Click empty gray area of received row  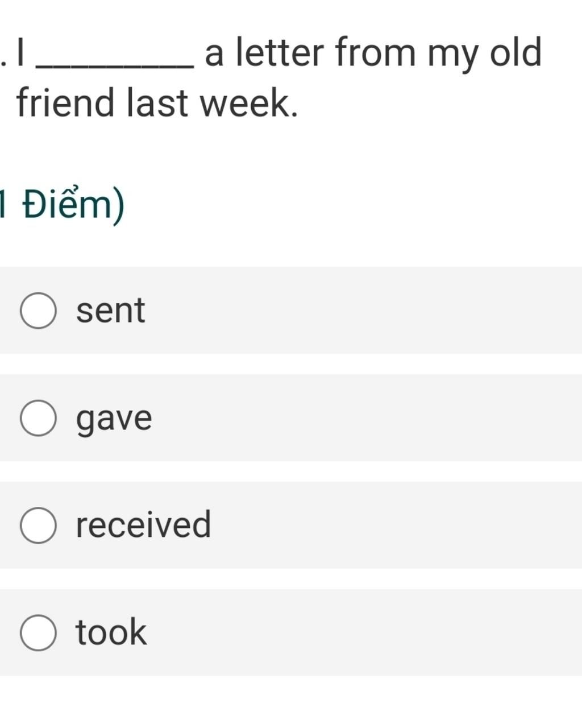398,525
